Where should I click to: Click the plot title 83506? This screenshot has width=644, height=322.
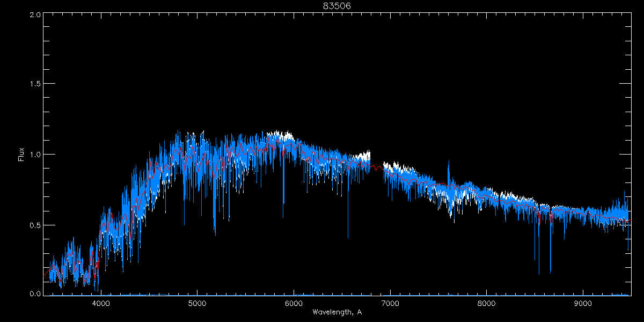[x=336, y=6]
